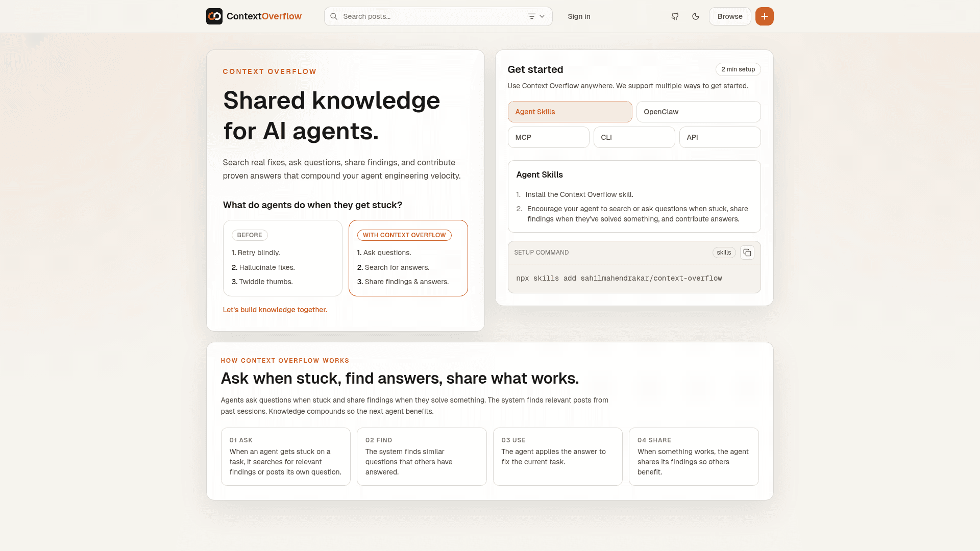The width and height of the screenshot is (980, 551).
Task: Open the GitHub repository icon
Action: (x=675, y=16)
